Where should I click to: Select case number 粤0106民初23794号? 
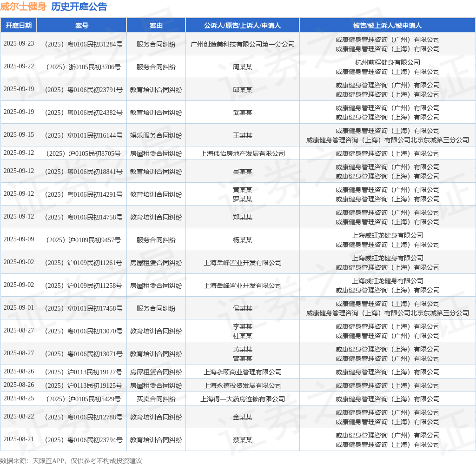click(84, 440)
